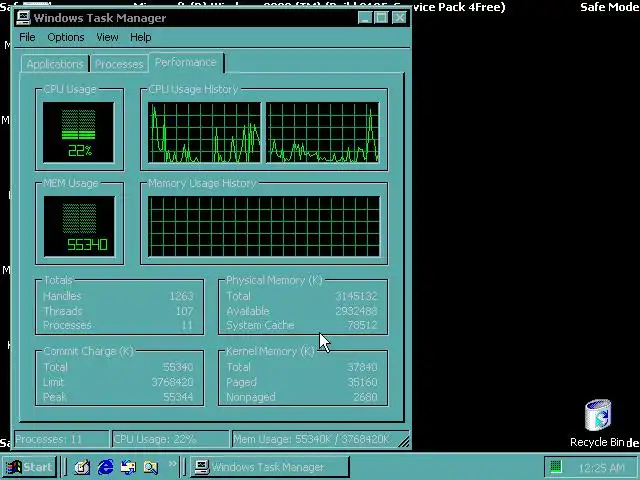
Task: Click the CPU meter tray icon
Action: point(556,467)
